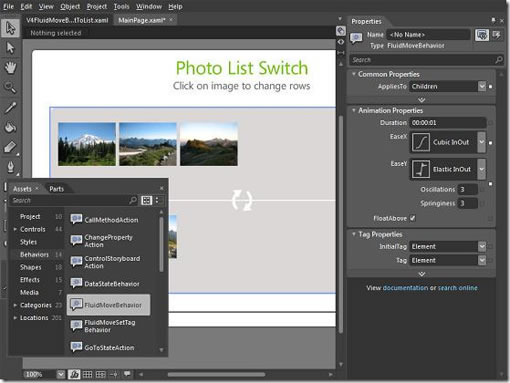Click the FluidMoveBehavior asset icon
Viewport: 510px width, 383px height.
pyautogui.click(x=76, y=304)
